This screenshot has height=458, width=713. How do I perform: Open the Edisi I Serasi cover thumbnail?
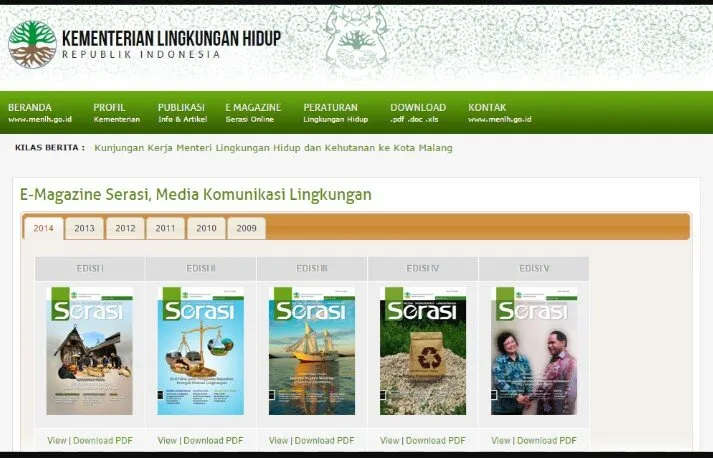(90, 351)
